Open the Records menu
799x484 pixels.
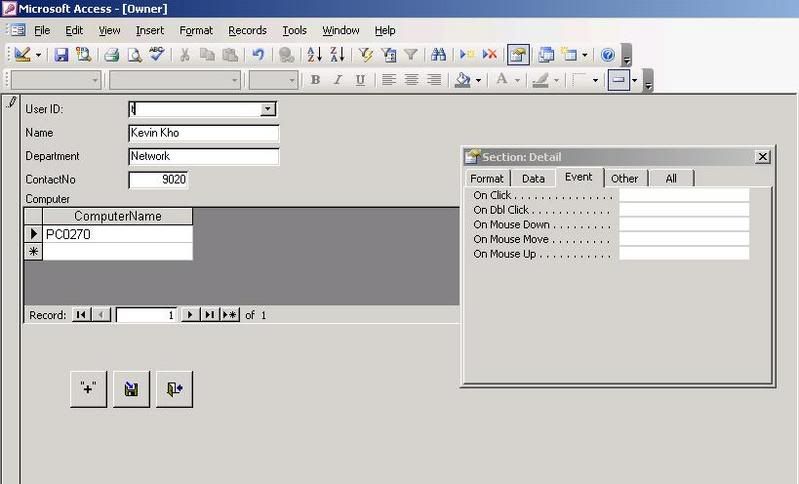[x=247, y=31]
